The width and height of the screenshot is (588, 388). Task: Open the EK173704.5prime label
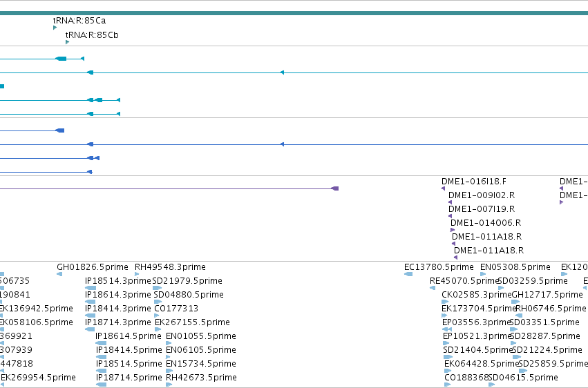[x=479, y=309]
